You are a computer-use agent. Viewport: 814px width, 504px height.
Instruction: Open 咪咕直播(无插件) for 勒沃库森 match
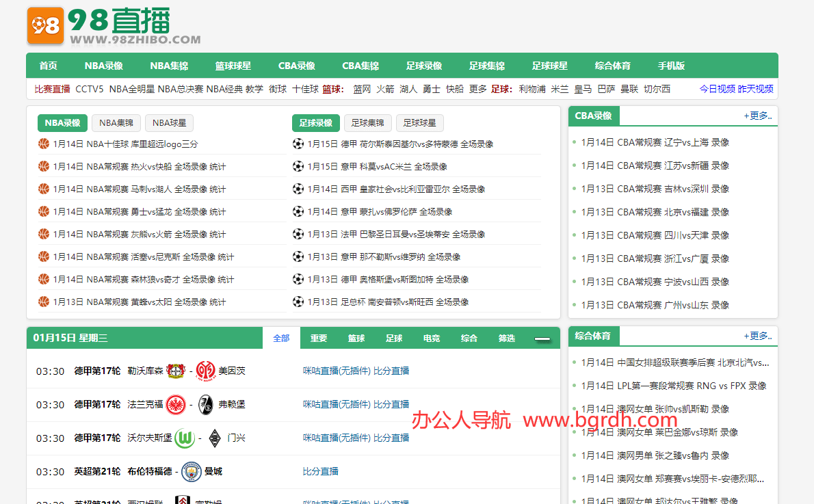point(337,371)
